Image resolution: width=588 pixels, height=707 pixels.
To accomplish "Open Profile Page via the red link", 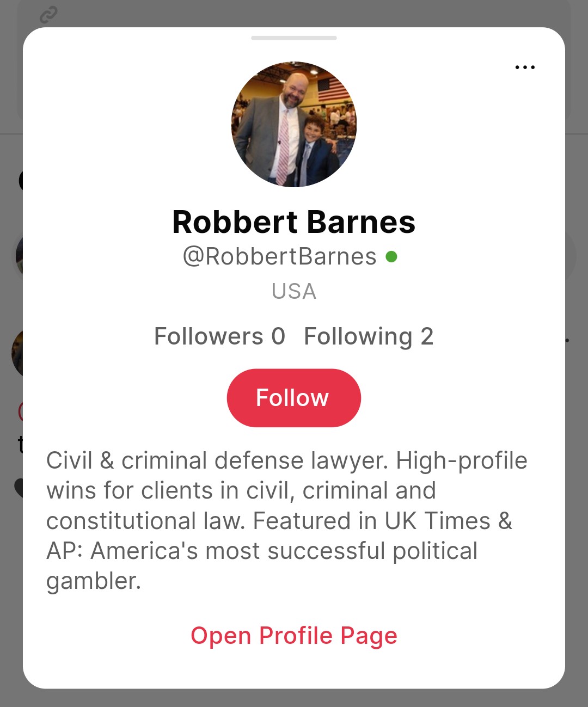I will coord(294,635).
